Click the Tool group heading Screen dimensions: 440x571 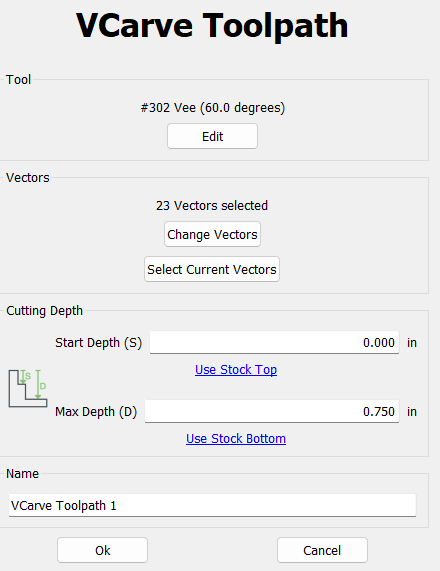pyautogui.click(x=19, y=80)
